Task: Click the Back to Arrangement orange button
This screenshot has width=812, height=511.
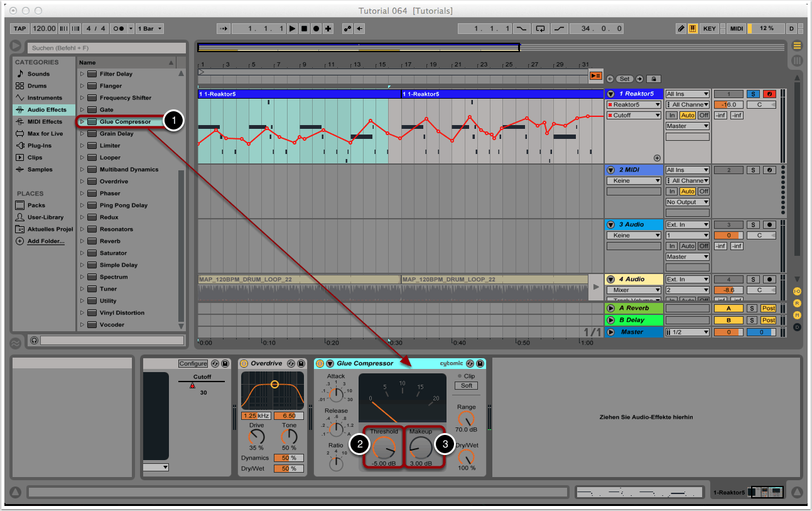Action: [x=595, y=76]
